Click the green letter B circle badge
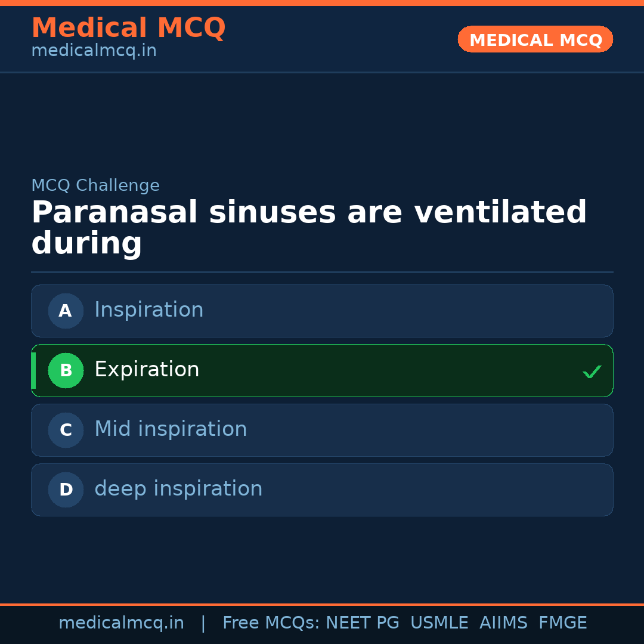The width and height of the screenshot is (644, 644). pyautogui.click(x=66, y=370)
